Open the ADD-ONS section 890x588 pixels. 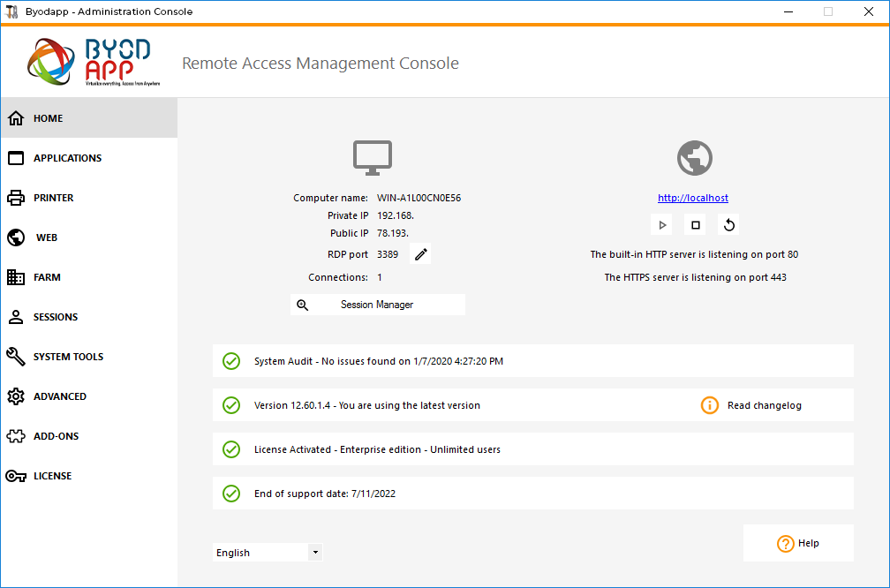(x=89, y=436)
